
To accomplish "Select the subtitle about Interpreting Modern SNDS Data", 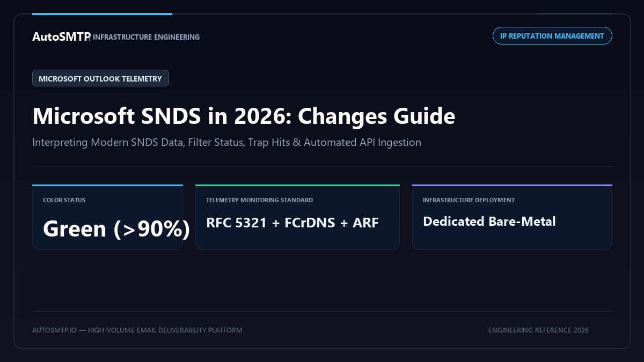I will 226,143.
